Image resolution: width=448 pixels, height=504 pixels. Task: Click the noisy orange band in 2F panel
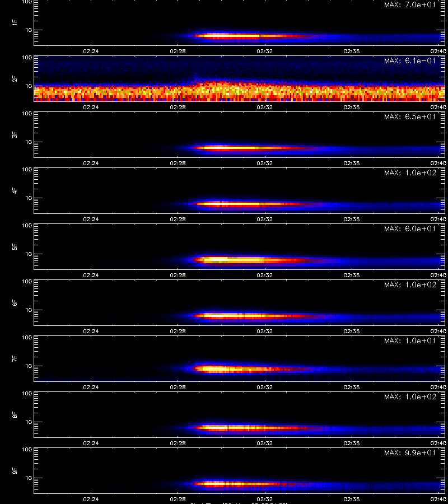click(x=239, y=93)
